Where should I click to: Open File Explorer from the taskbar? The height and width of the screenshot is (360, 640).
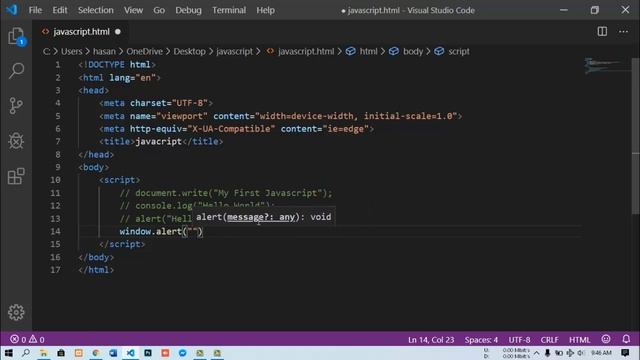click(43, 353)
